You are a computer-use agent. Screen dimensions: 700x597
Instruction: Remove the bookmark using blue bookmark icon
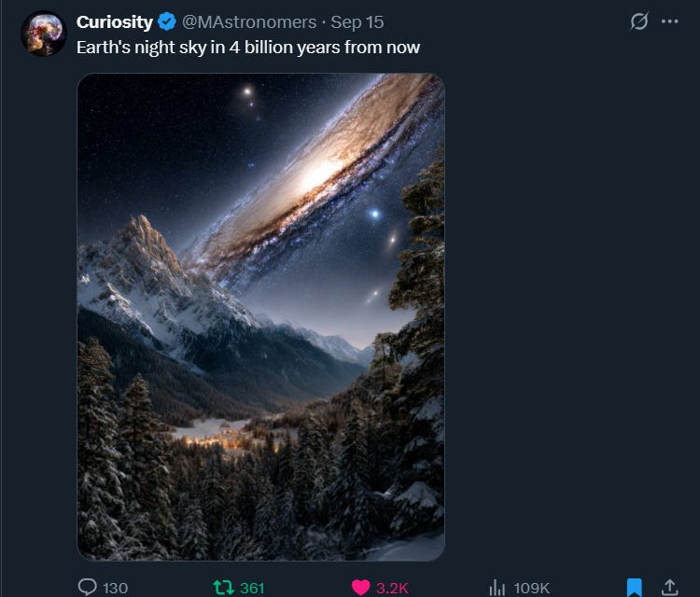point(635,587)
